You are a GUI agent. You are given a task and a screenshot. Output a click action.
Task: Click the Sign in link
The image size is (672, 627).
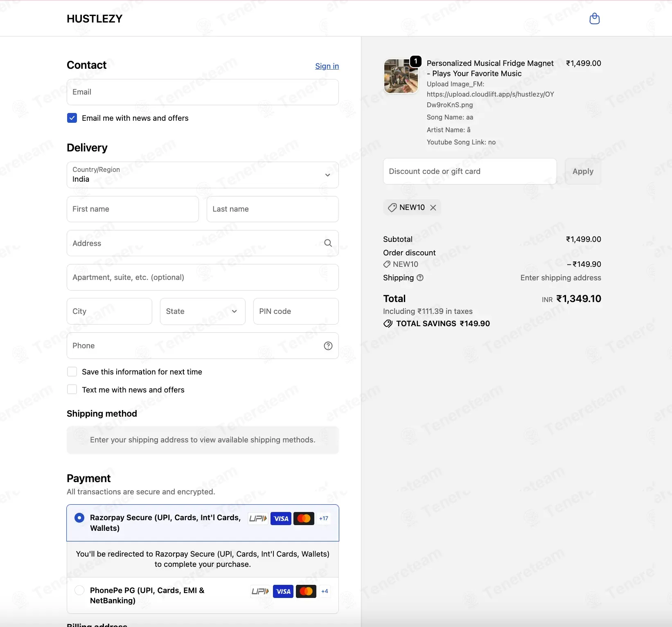pyautogui.click(x=327, y=66)
